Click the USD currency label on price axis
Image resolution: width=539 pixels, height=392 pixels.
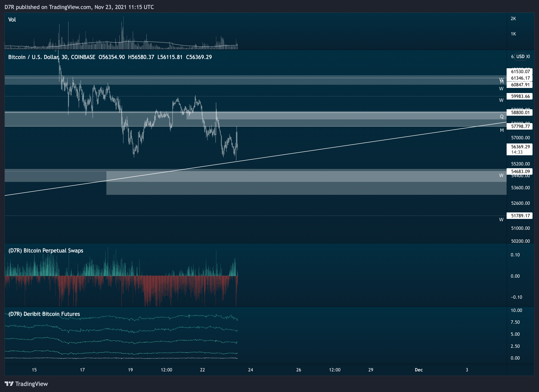tap(520, 56)
